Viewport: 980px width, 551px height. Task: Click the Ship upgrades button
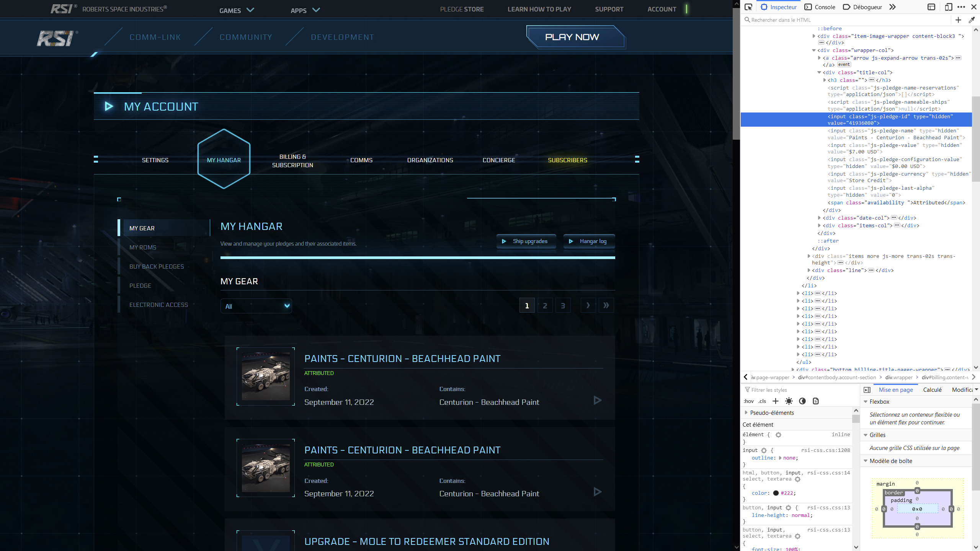point(526,241)
